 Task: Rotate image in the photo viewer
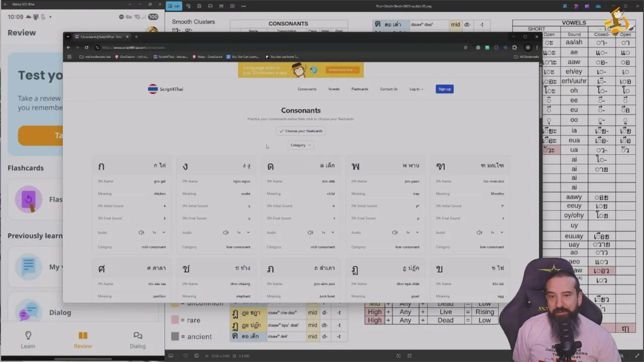188,6
